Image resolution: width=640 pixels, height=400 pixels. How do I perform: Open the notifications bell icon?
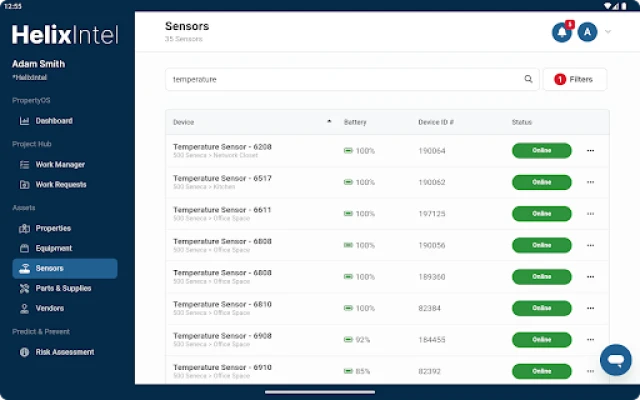coord(562,32)
